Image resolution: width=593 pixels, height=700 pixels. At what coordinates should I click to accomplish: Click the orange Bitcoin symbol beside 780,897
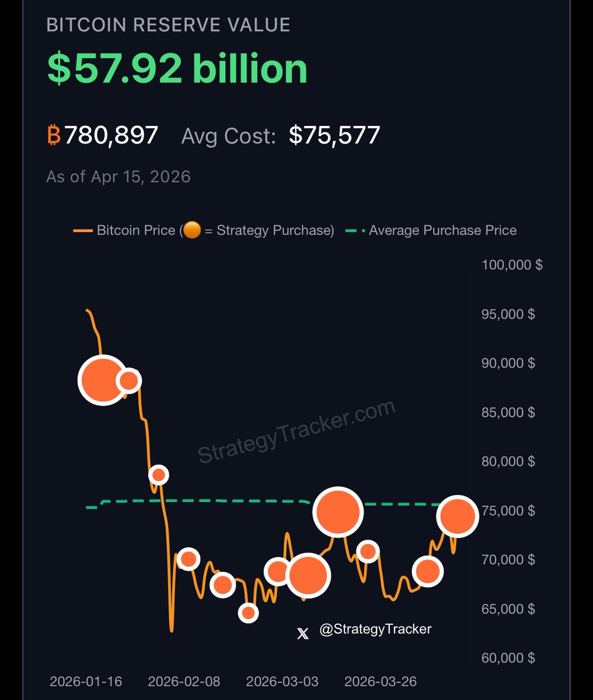[x=54, y=135]
